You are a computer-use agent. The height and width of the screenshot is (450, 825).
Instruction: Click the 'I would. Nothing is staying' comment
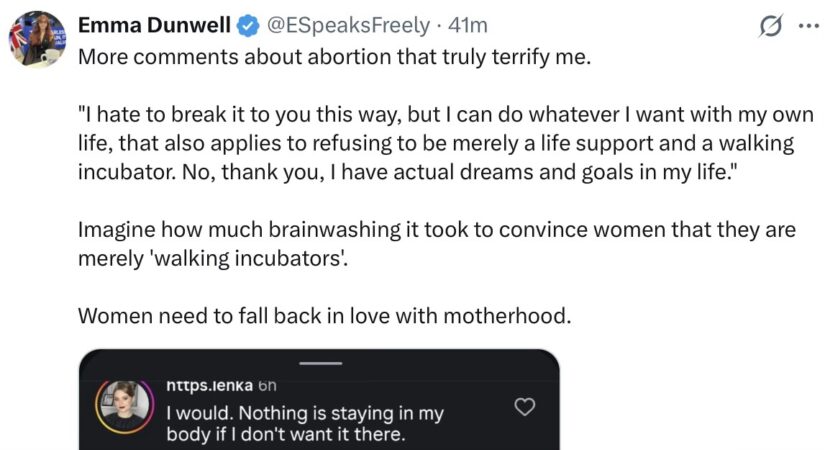click(x=305, y=424)
